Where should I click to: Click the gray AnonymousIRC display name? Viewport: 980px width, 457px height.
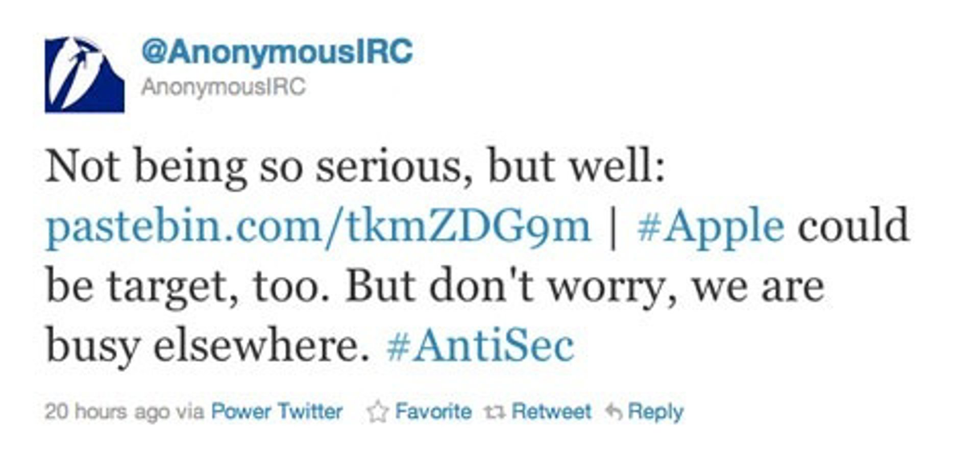point(223,87)
